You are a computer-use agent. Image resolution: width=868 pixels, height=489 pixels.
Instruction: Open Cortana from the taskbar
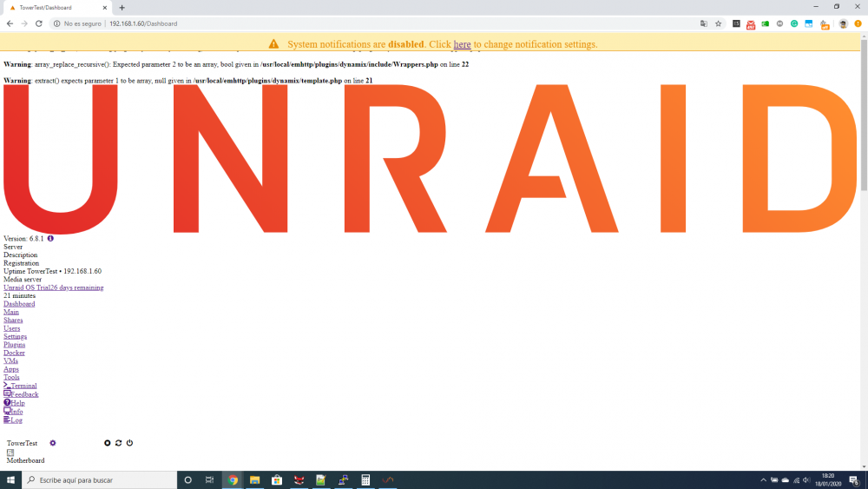coord(188,480)
